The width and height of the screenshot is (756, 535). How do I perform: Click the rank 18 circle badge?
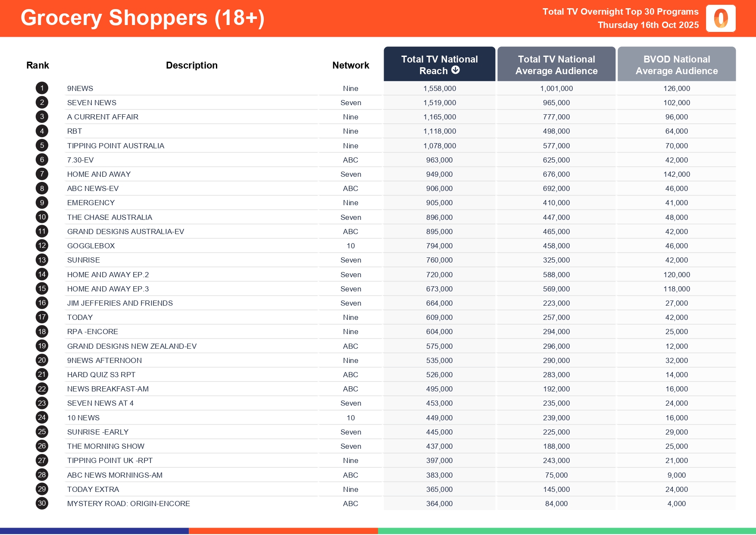click(x=42, y=332)
